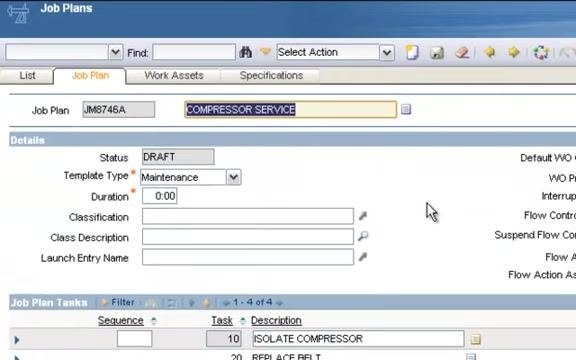Click the ISOLATE COMPRESSOR description field
This screenshot has width=576, height=360.
coord(358,338)
